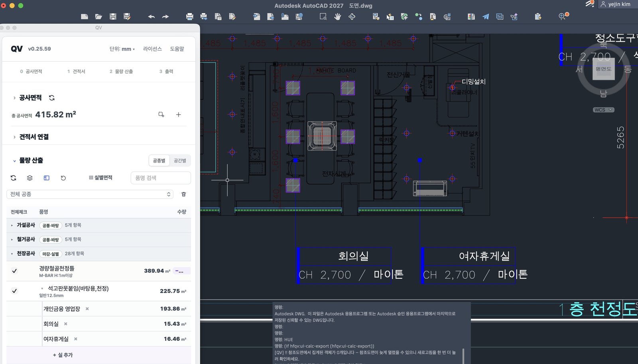The image size is (638, 364).
Task: Toggle the blue panel layout icon
Action: pos(47,178)
